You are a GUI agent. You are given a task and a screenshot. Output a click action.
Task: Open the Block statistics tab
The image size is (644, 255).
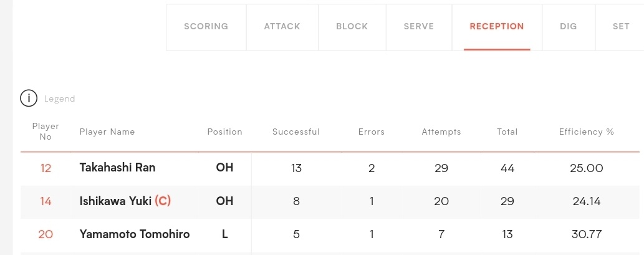coord(352,27)
